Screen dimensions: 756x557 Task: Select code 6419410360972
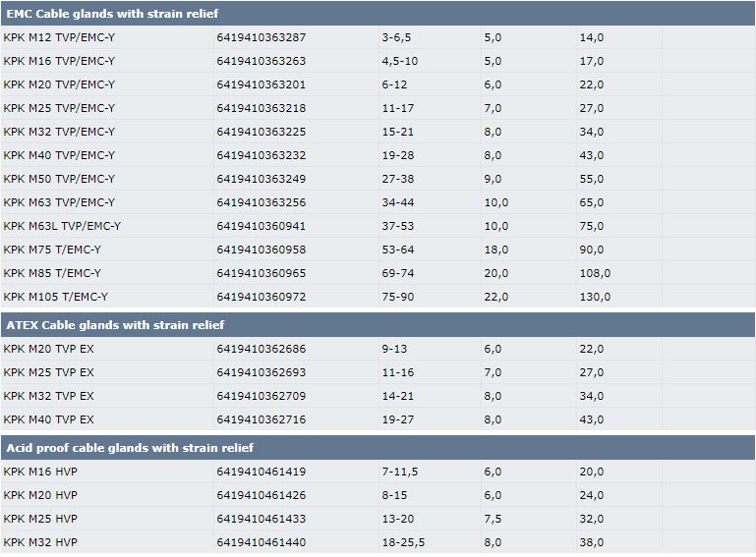(262, 298)
